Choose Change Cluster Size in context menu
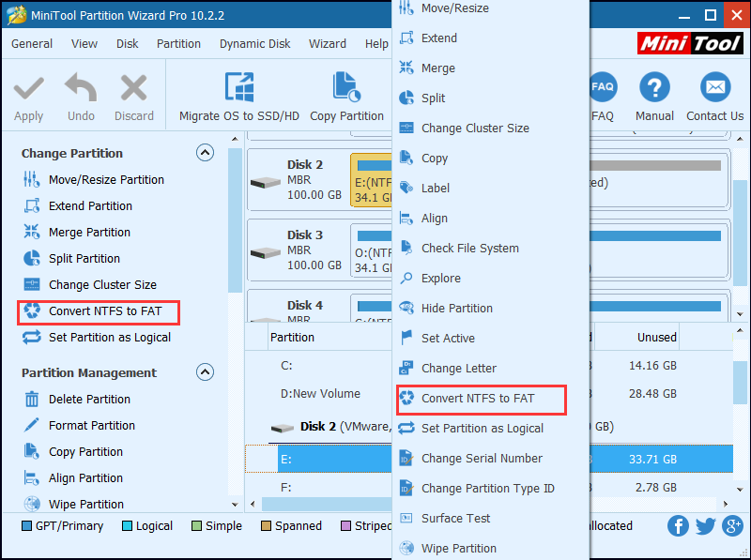Image resolution: width=751 pixels, height=560 pixels. (x=491, y=129)
